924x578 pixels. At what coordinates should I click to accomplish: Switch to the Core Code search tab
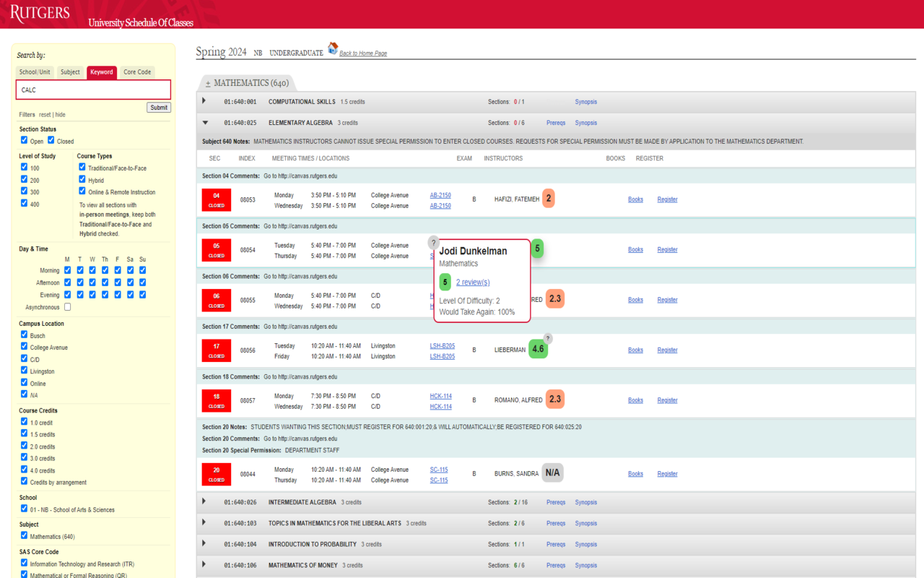click(137, 72)
